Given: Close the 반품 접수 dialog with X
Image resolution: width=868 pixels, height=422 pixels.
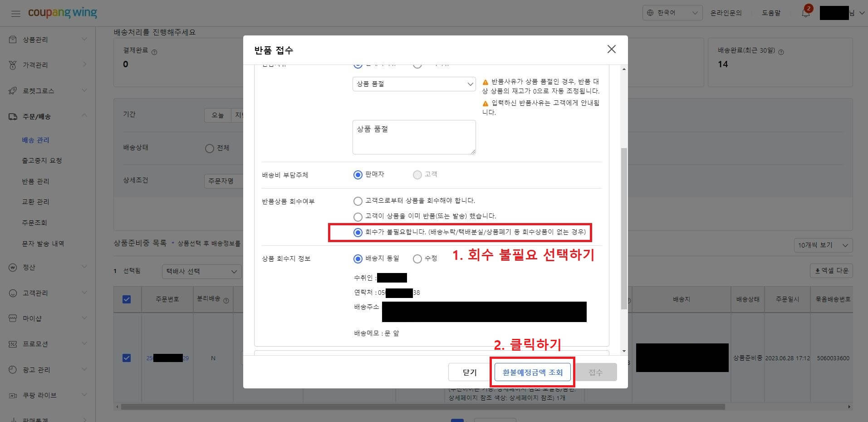Looking at the screenshot, I should pos(612,49).
